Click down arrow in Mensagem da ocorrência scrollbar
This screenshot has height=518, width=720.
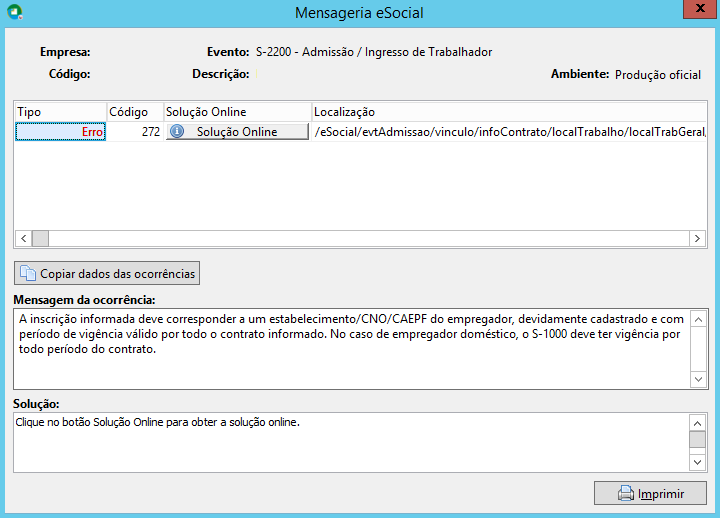coord(698,379)
